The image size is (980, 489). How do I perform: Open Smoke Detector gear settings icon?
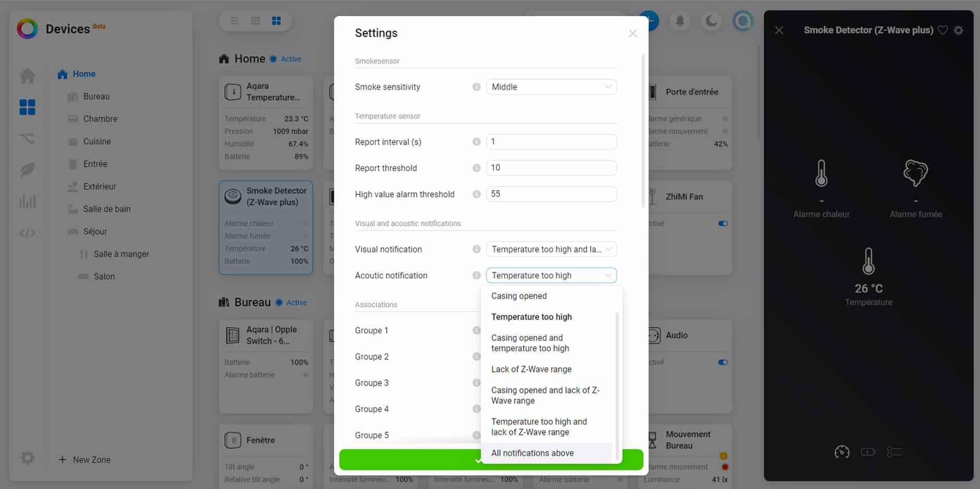958,30
